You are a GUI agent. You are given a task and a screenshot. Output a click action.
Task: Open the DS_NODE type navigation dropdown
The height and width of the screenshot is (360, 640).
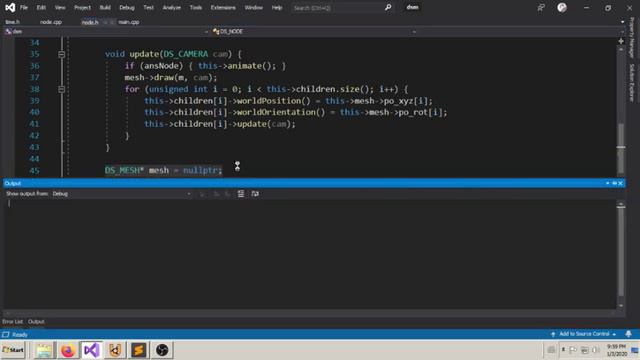coord(314,31)
